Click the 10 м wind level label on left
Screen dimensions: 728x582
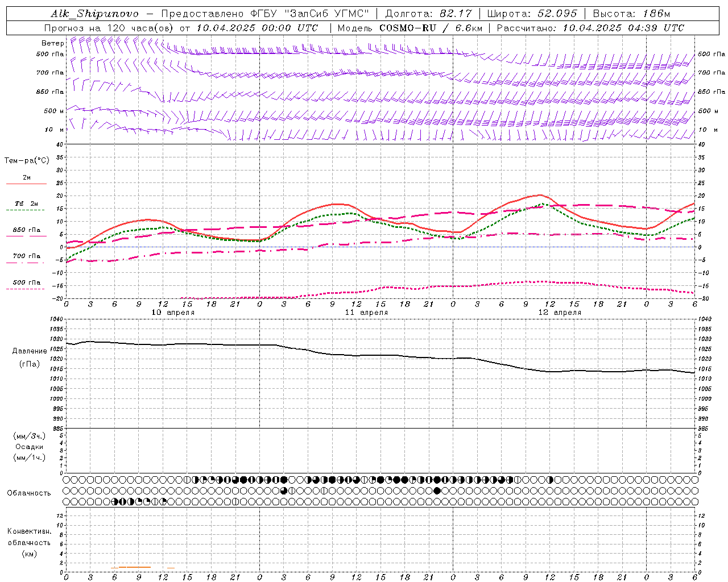pyautogui.click(x=54, y=130)
